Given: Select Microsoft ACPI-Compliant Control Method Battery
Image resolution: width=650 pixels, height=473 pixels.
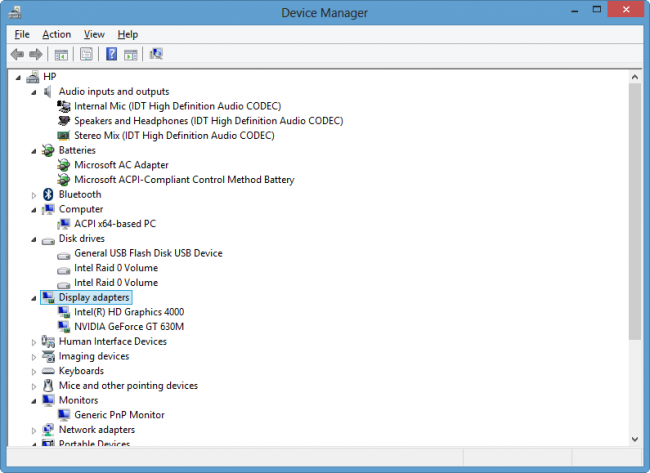Looking at the screenshot, I should pos(184,180).
